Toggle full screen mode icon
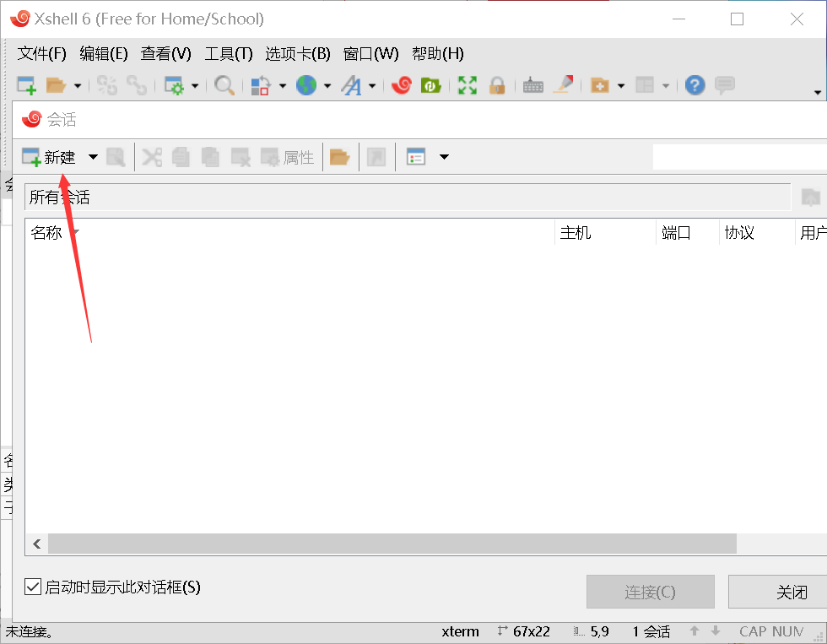The height and width of the screenshot is (644, 827). 467,84
